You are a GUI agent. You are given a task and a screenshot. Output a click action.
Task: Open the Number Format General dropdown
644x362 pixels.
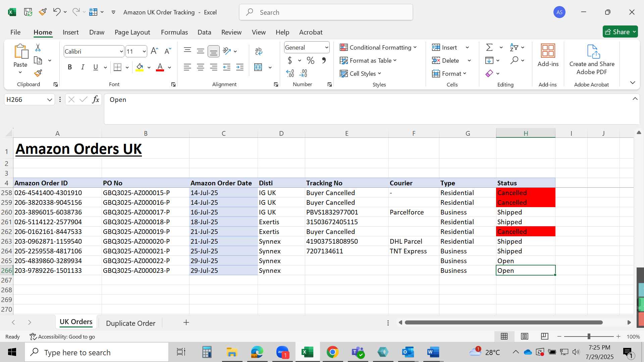pos(326,48)
